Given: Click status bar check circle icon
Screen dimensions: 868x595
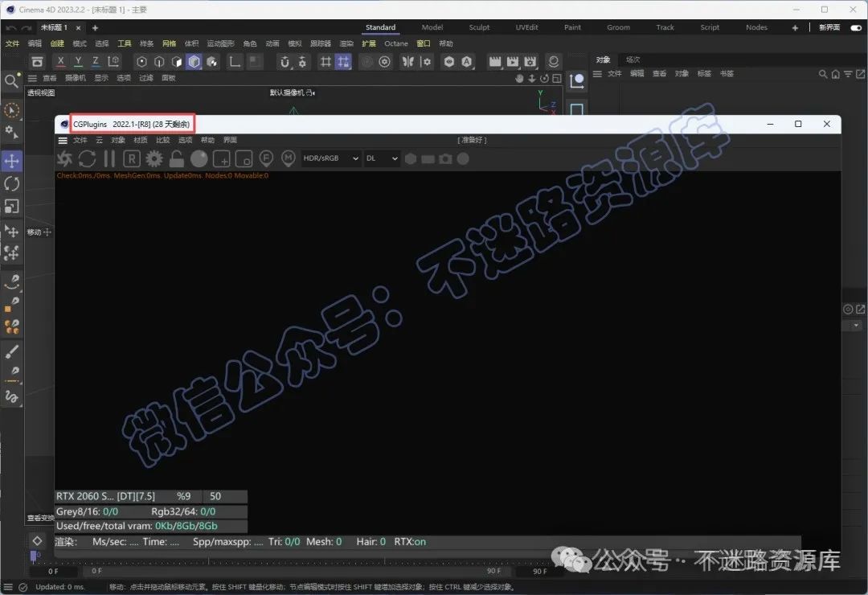Looking at the screenshot, I should (x=23, y=587).
